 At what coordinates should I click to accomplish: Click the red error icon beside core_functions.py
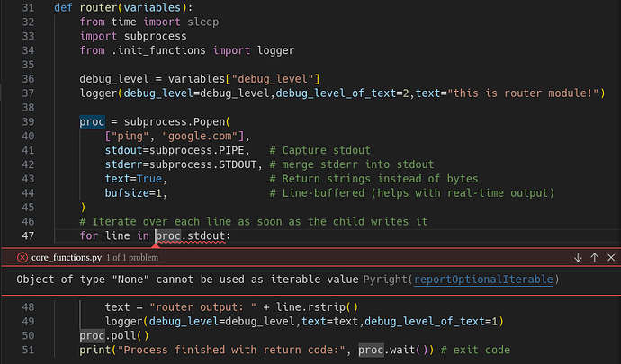(22, 258)
